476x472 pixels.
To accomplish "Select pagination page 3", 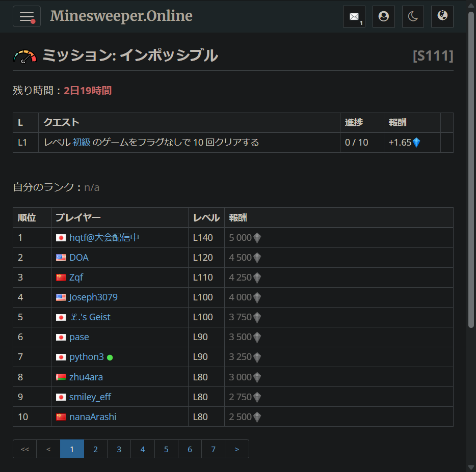I will (x=119, y=449).
